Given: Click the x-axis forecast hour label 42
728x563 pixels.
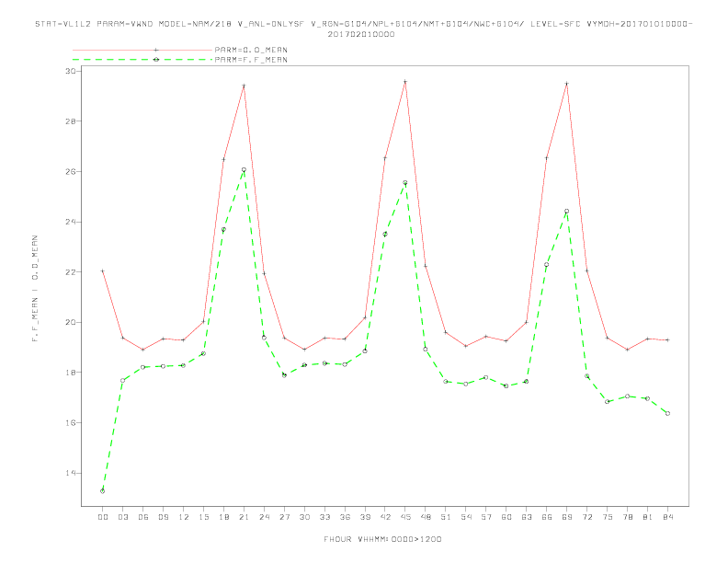Looking at the screenshot, I should (x=385, y=517).
